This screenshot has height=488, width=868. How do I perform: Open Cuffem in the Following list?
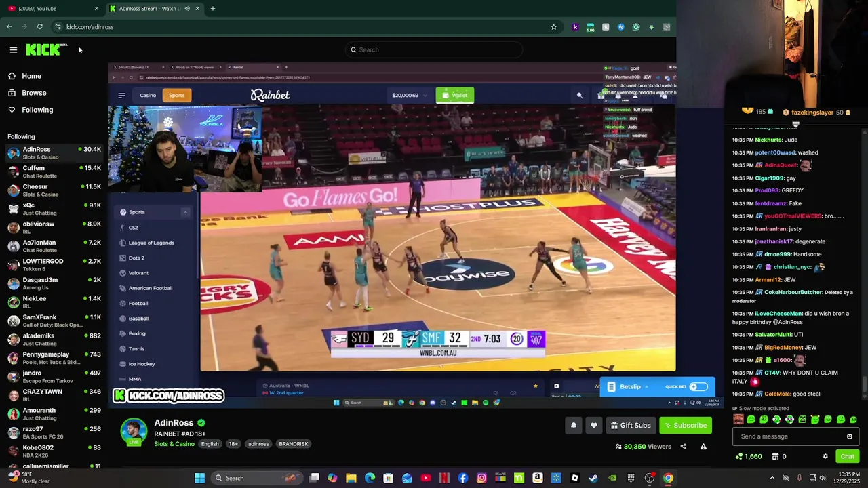(54, 171)
